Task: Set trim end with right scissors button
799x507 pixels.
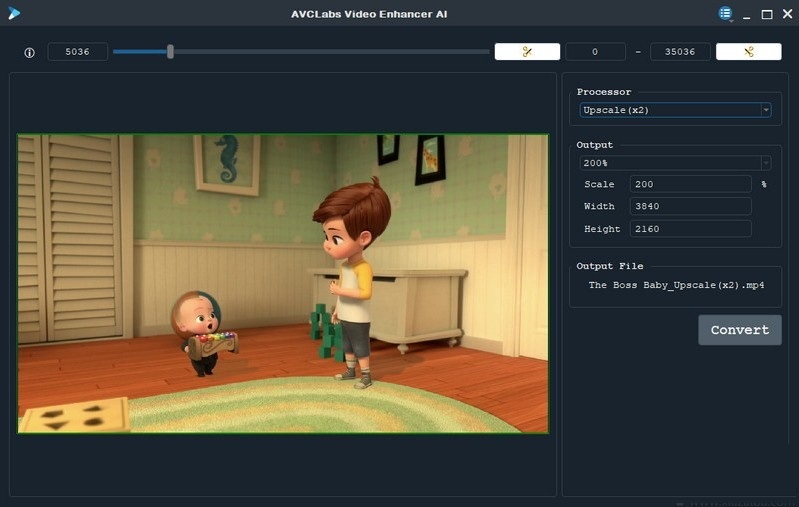Action: pyautogui.click(x=748, y=51)
